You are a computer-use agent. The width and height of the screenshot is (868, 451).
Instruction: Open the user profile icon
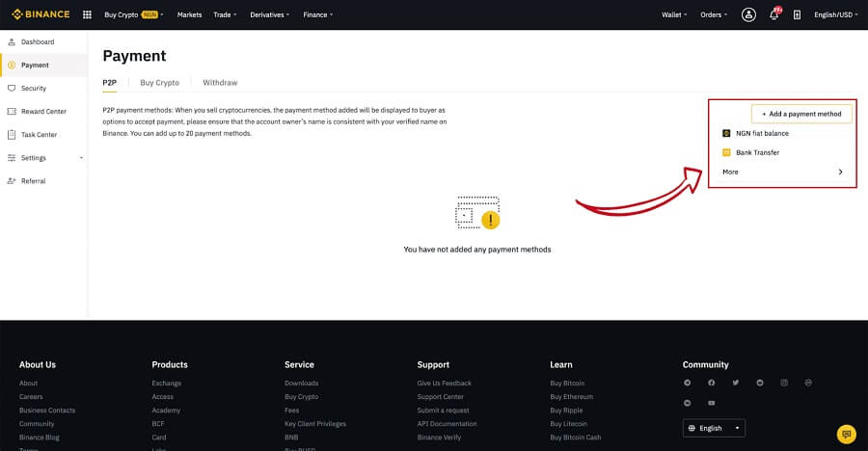point(748,15)
